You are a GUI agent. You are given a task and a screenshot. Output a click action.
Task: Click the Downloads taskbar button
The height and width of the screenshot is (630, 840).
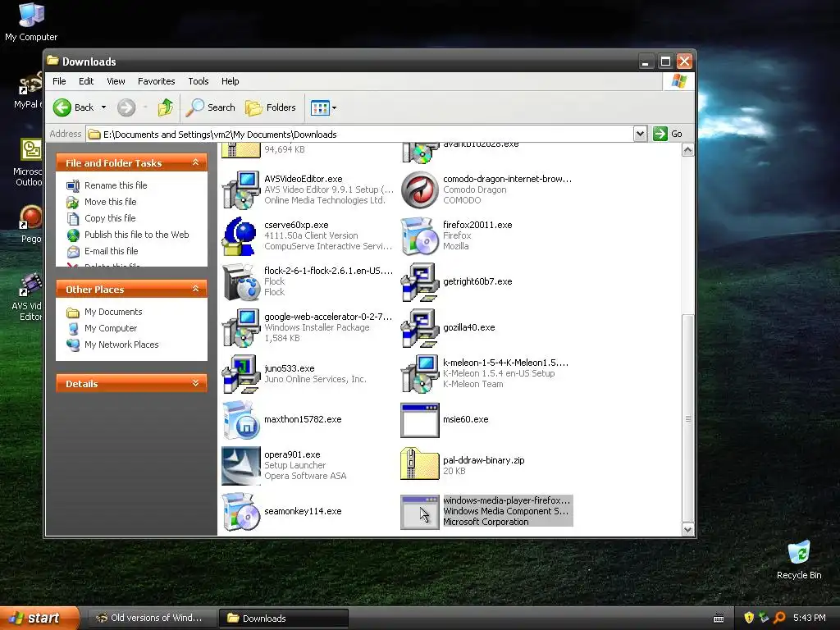(283, 619)
